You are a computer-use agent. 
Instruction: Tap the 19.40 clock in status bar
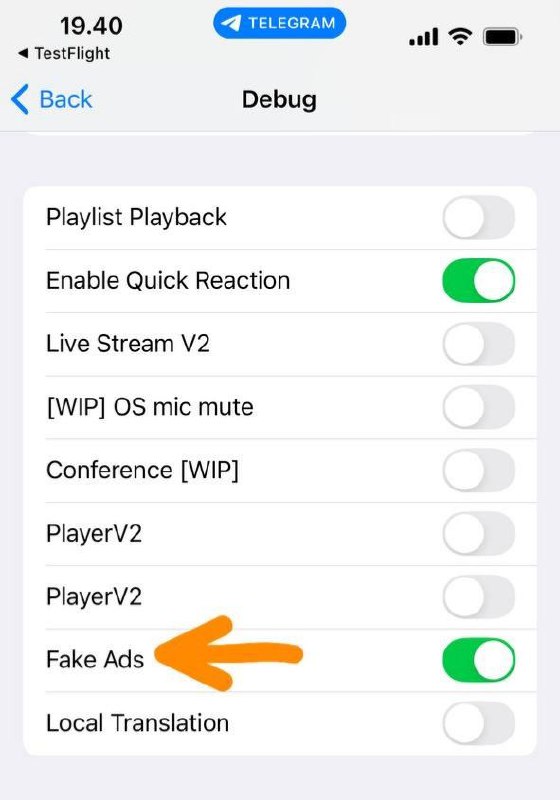[91, 26]
